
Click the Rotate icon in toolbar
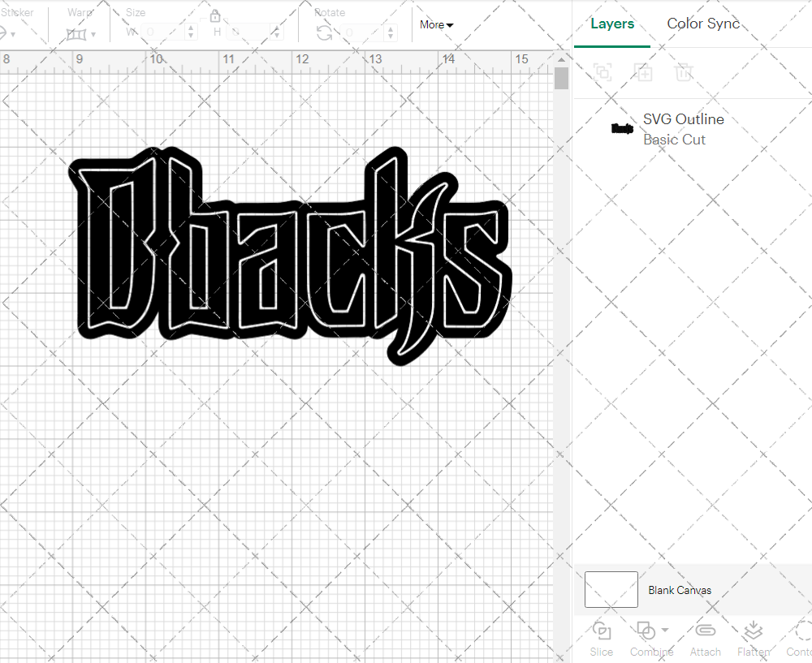[324, 32]
